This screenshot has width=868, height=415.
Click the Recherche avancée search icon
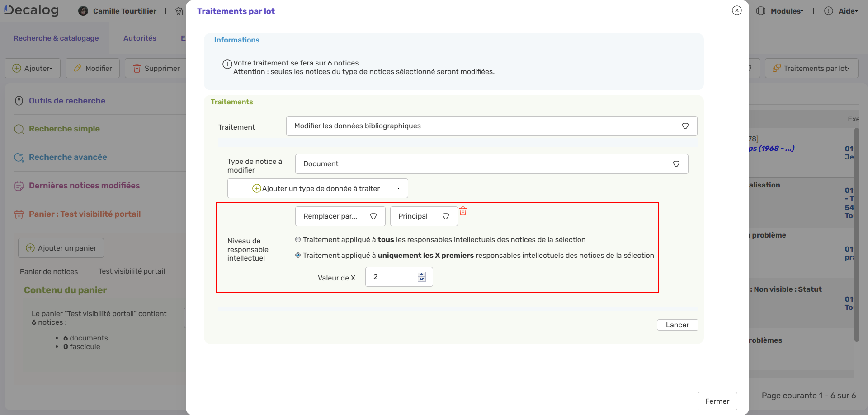(19, 158)
